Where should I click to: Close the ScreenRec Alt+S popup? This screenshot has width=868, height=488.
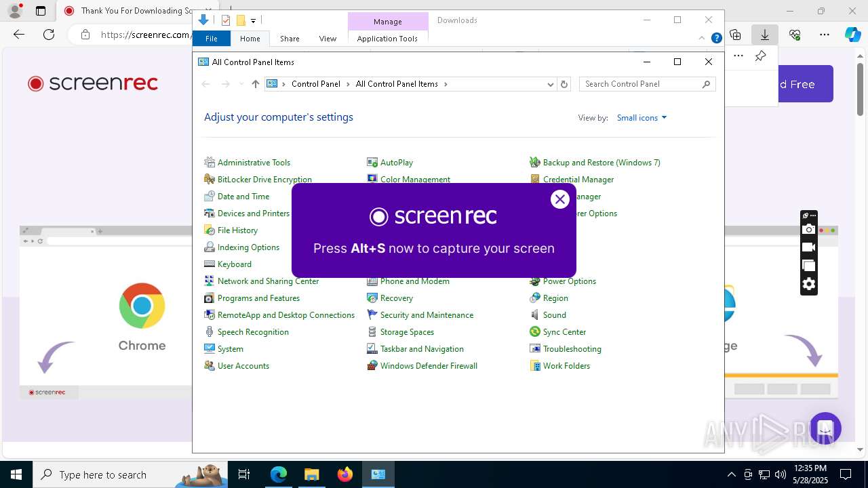point(559,199)
